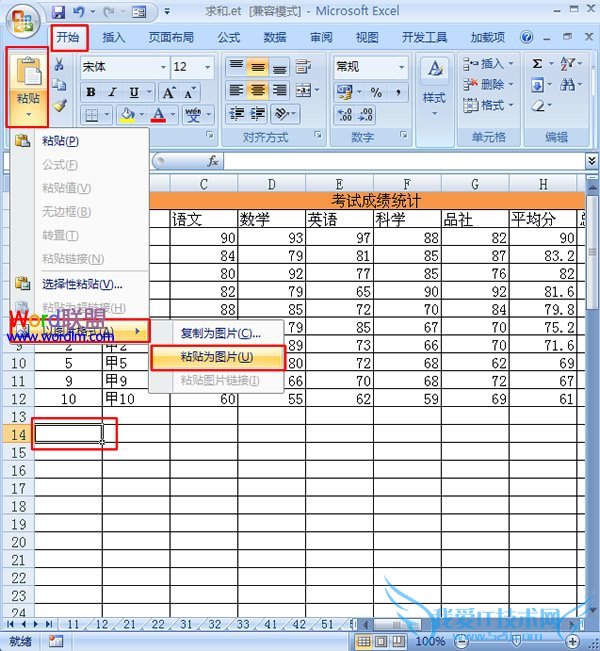The image size is (600, 651).
Task: Center text horizontally
Action: click(x=257, y=90)
